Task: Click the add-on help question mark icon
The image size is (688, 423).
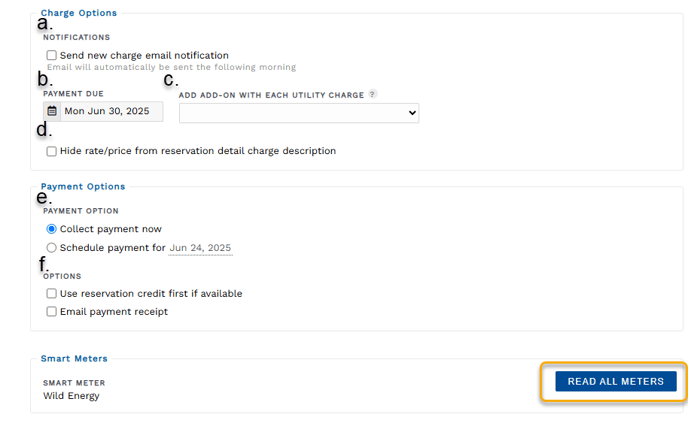Action: [372, 94]
